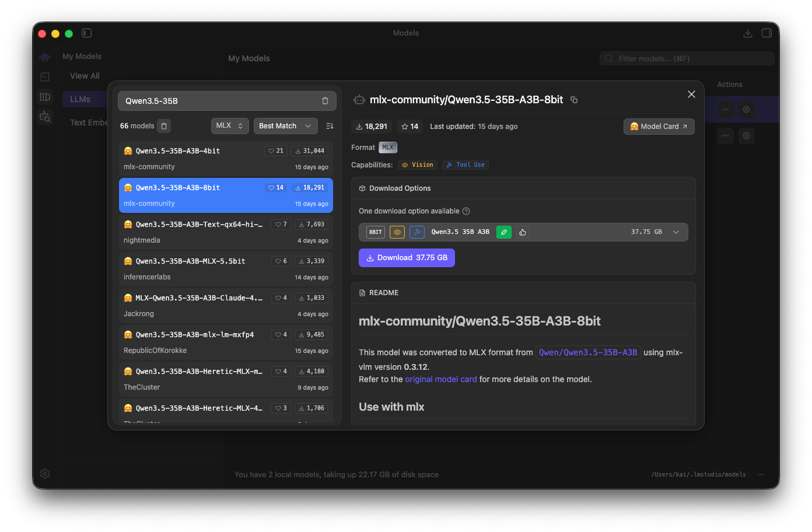Image resolution: width=812 pixels, height=532 pixels.
Task: Clear the search field with trash icon
Action: pos(325,101)
